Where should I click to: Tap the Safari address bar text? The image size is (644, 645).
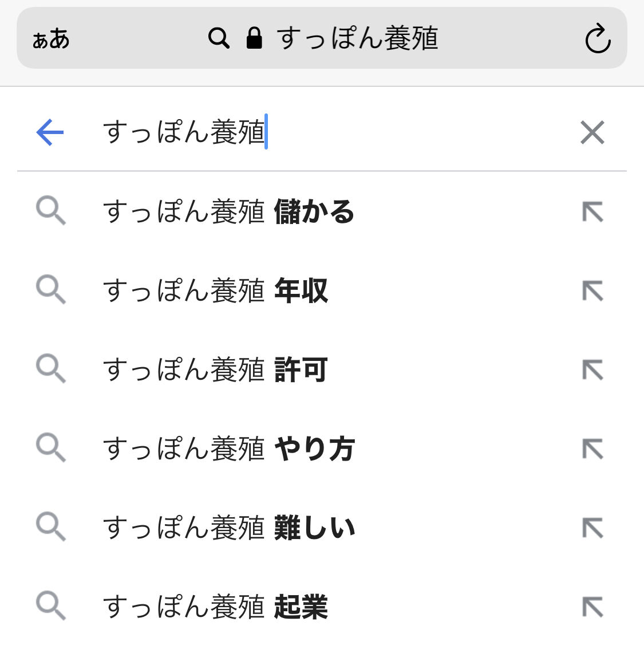point(357,39)
